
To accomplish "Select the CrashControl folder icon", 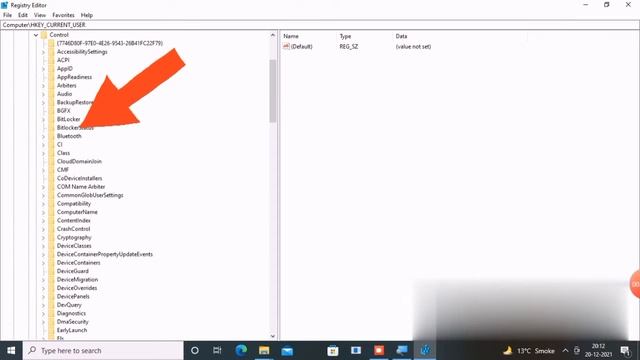I will [51, 229].
